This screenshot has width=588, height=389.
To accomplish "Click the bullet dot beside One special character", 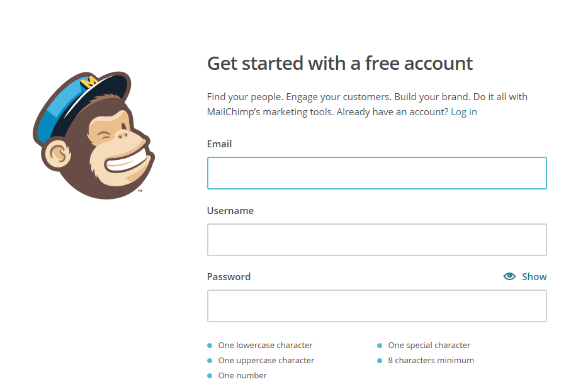I will coord(380,346).
